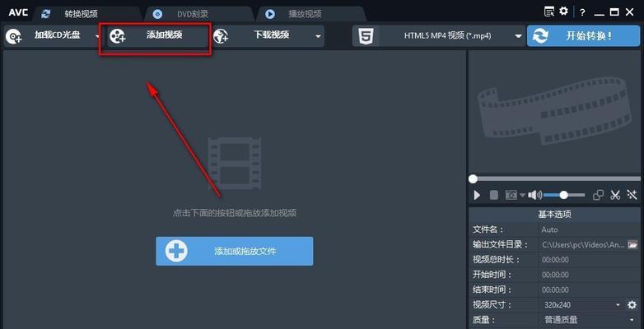This screenshot has height=329, width=644.
Task: Open the 质量 普通质量 dropdown
Action: click(589, 320)
